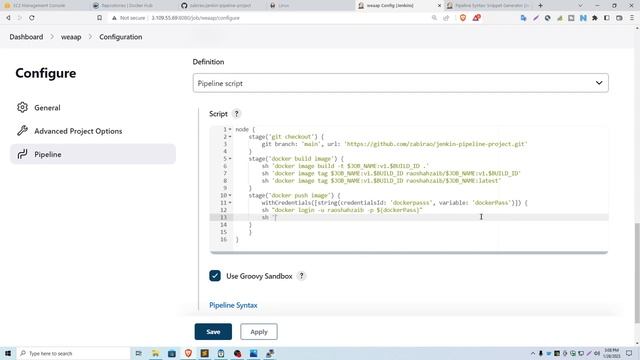Open Brave browser taskbar icon
Screen dimensions: 640x360
[x=188, y=353]
